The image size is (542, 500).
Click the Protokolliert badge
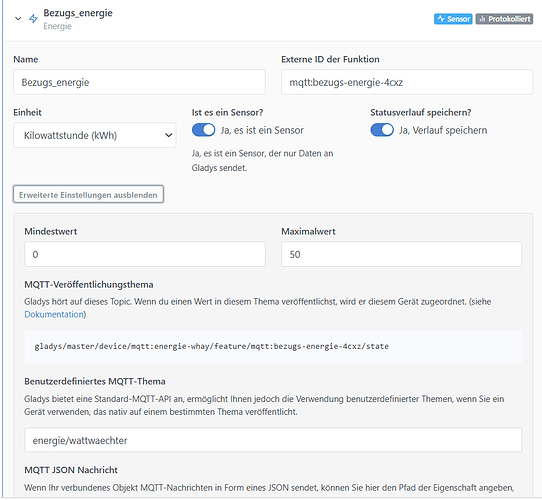click(x=504, y=19)
